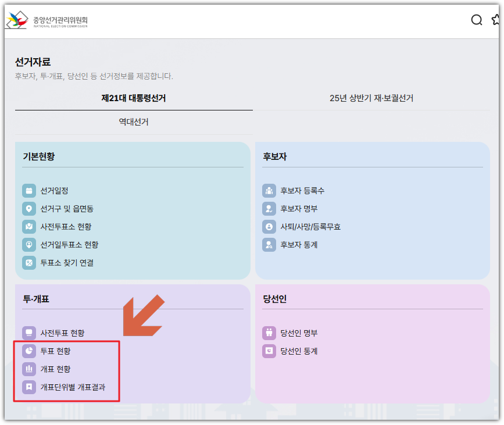The width and height of the screenshot is (504, 425).
Task: Click the icon beside 투표소 찾기 연결
Action: [x=29, y=263]
